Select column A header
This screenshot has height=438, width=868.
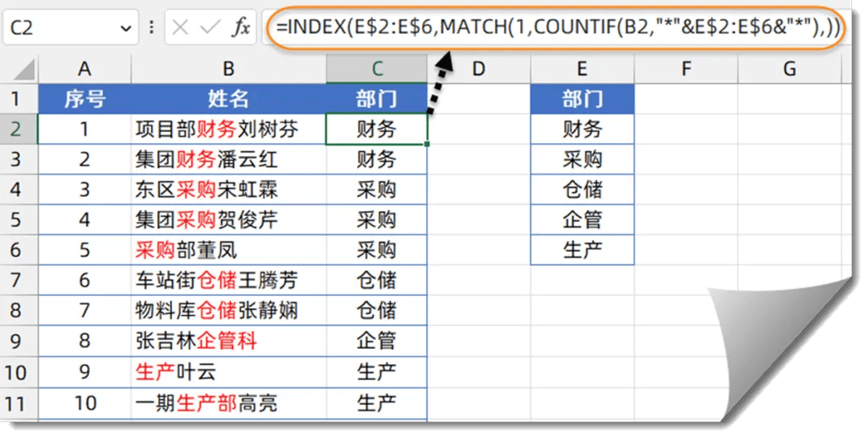[84, 69]
